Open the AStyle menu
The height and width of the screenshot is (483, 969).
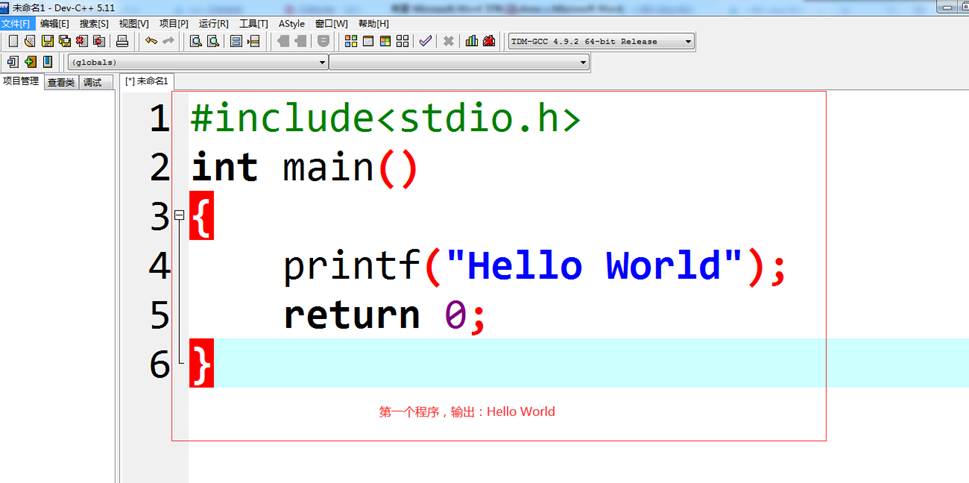[x=292, y=23]
